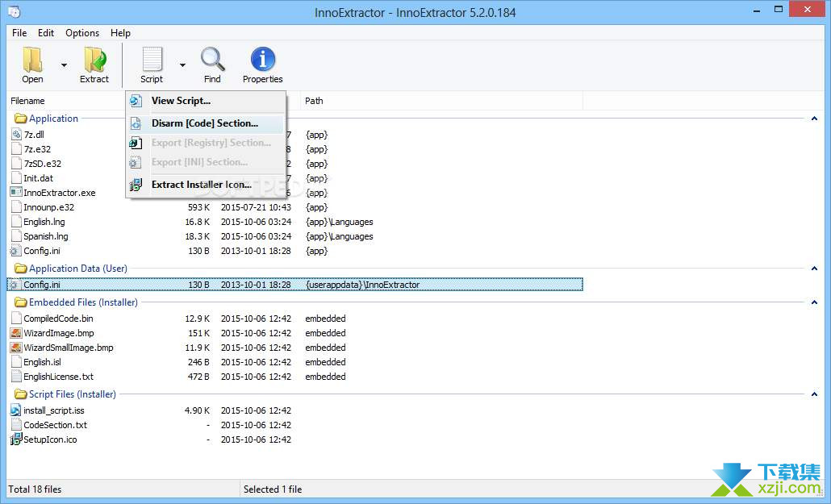Click the Application group header label

[x=53, y=119]
